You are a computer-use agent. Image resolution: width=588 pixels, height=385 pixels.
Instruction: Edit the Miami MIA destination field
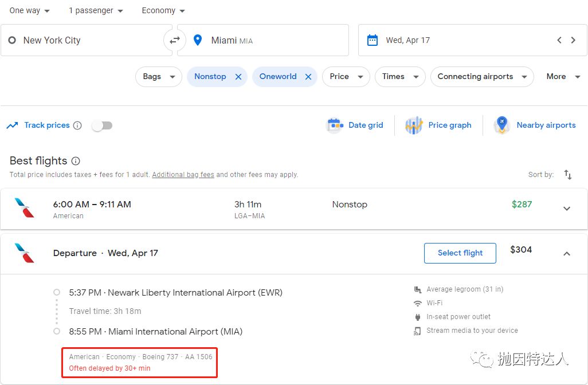[x=263, y=40]
